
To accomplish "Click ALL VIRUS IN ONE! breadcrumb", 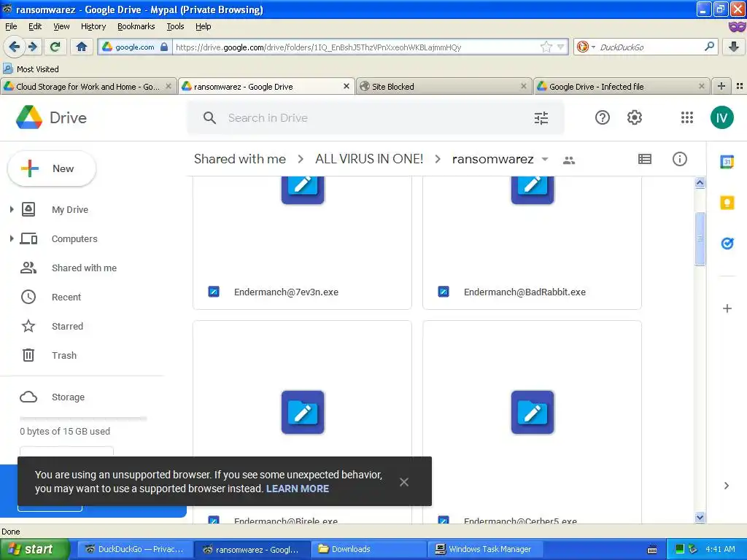I will click(369, 159).
